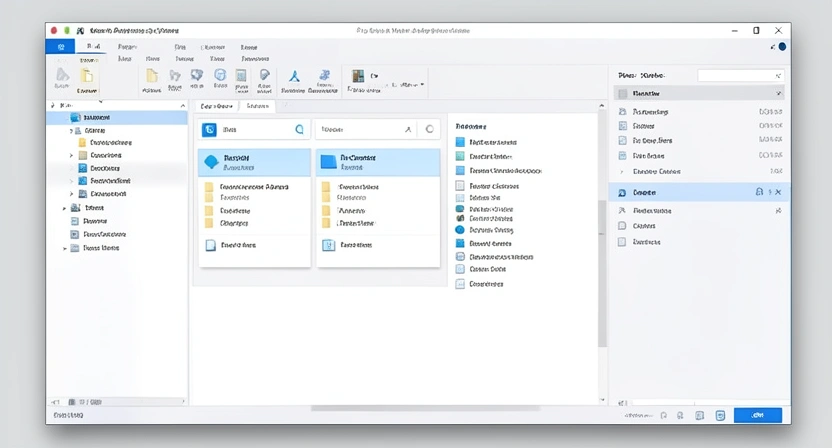Click the round blue globe icon in the center list
This screenshot has width=832, height=448.
pos(460,230)
